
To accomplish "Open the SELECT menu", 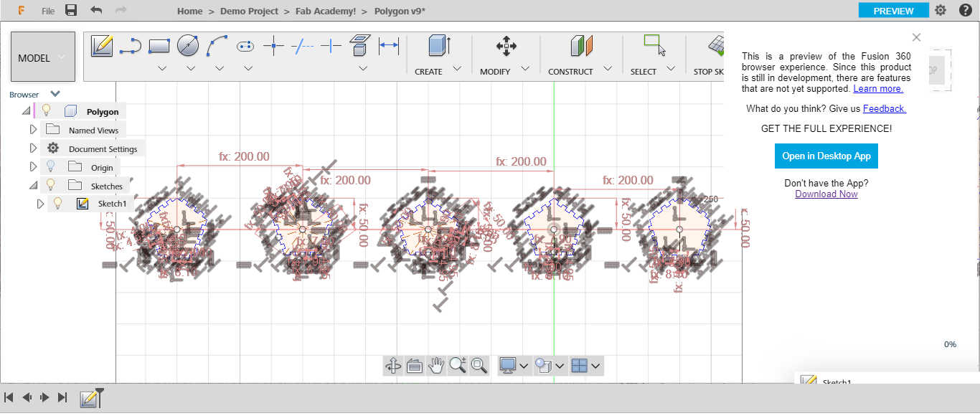I will pos(653,70).
